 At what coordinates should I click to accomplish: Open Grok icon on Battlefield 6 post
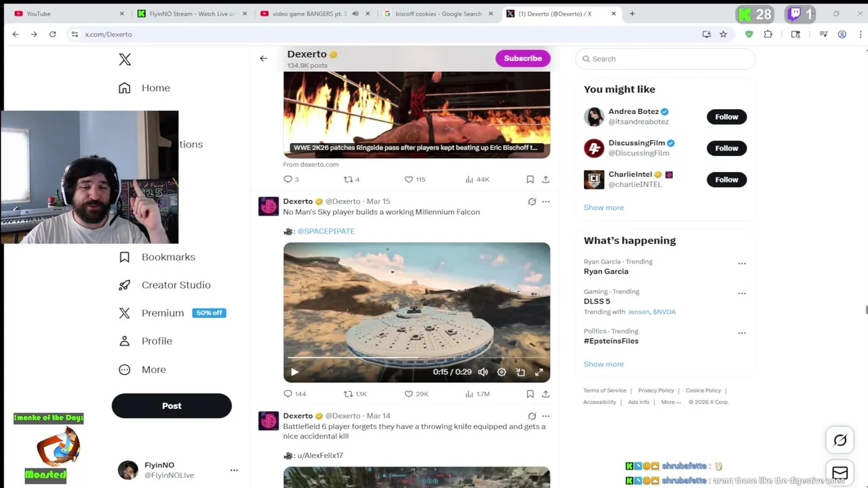[532, 416]
